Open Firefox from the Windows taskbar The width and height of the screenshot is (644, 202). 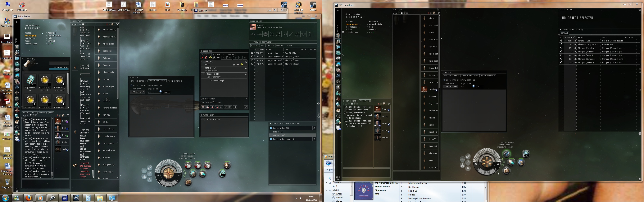coord(29,198)
